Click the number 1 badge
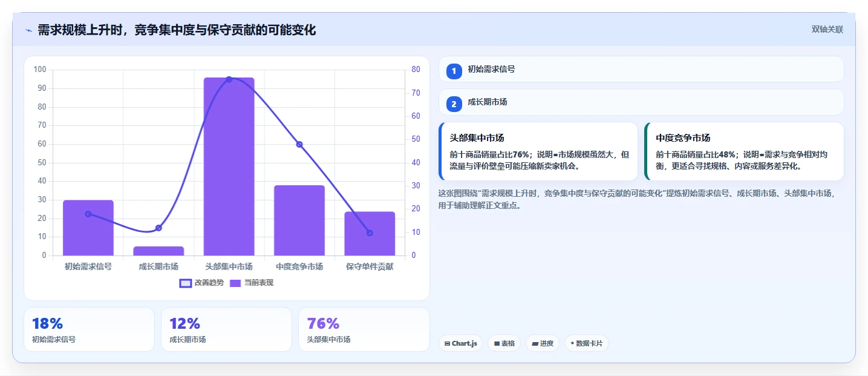The width and height of the screenshot is (868, 376). pyautogui.click(x=454, y=71)
